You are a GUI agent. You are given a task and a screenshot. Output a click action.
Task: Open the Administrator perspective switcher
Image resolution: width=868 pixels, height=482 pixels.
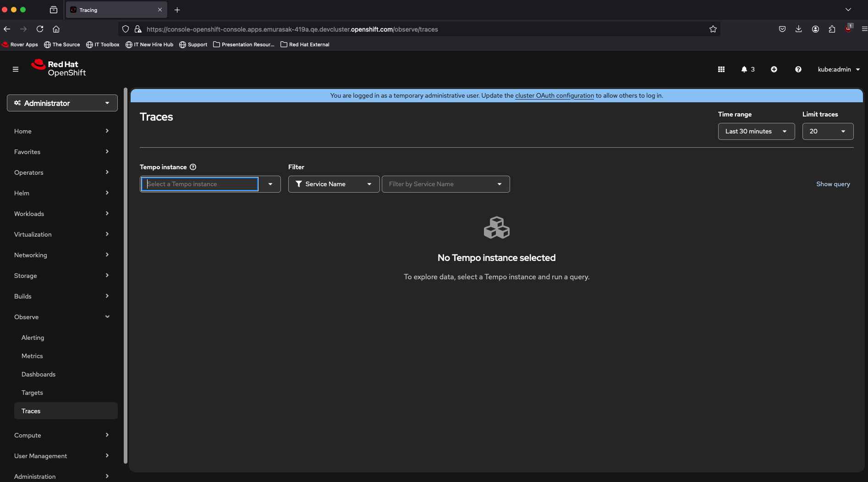[62, 103]
